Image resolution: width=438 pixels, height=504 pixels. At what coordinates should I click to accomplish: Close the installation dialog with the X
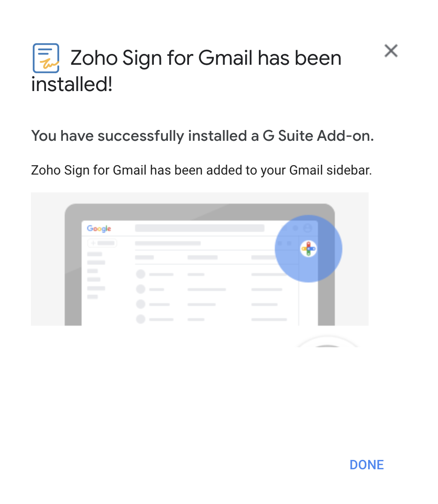[x=391, y=51]
